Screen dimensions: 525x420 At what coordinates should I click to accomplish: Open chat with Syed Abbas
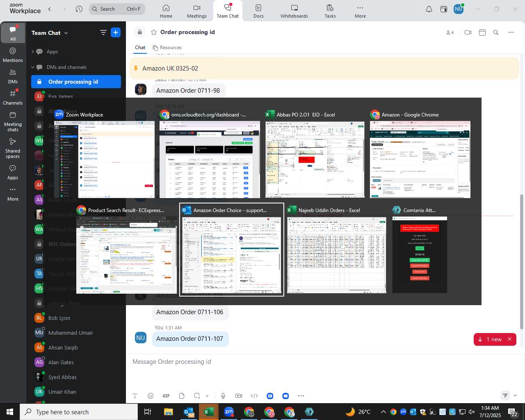coord(76,377)
